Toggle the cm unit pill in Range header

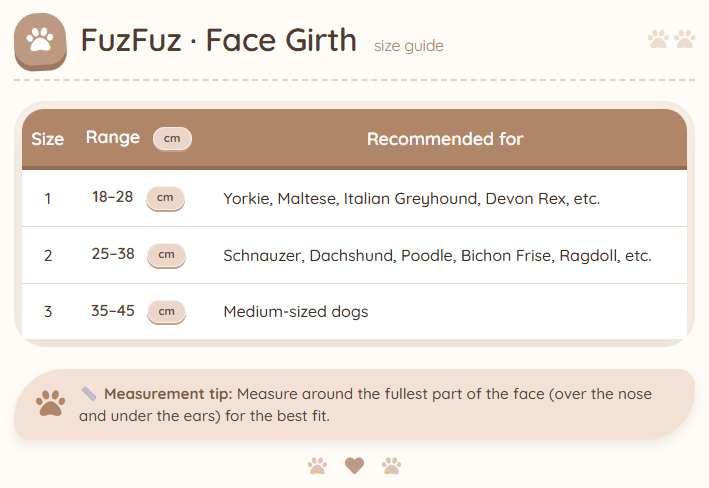click(172, 138)
